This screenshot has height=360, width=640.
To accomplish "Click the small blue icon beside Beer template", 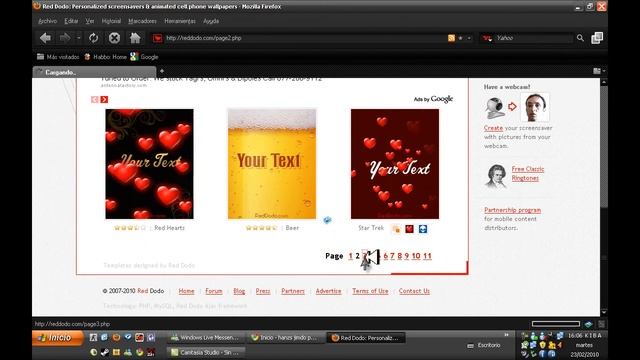I will tap(327, 220).
